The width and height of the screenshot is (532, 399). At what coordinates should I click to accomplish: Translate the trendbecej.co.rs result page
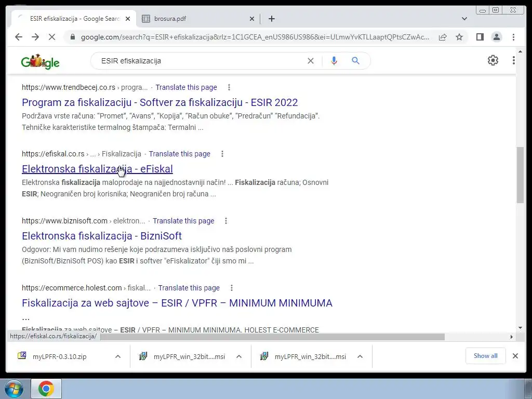tap(187, 87)
